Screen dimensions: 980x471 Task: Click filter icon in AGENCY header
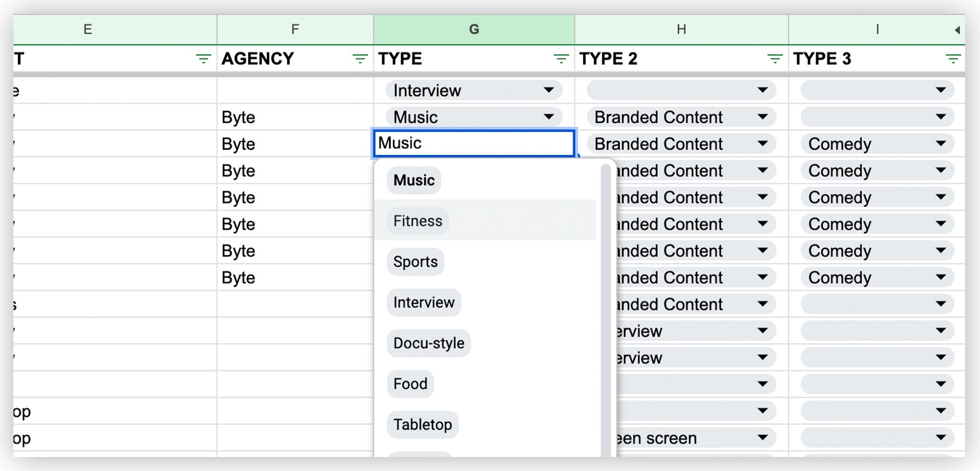coord(360,59)
